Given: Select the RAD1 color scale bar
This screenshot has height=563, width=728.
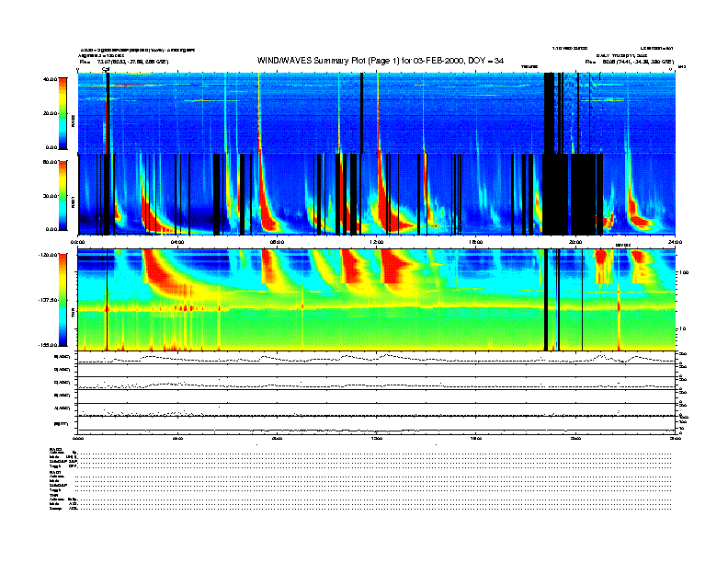Looking at the screenshot, I should coord(63,195).
